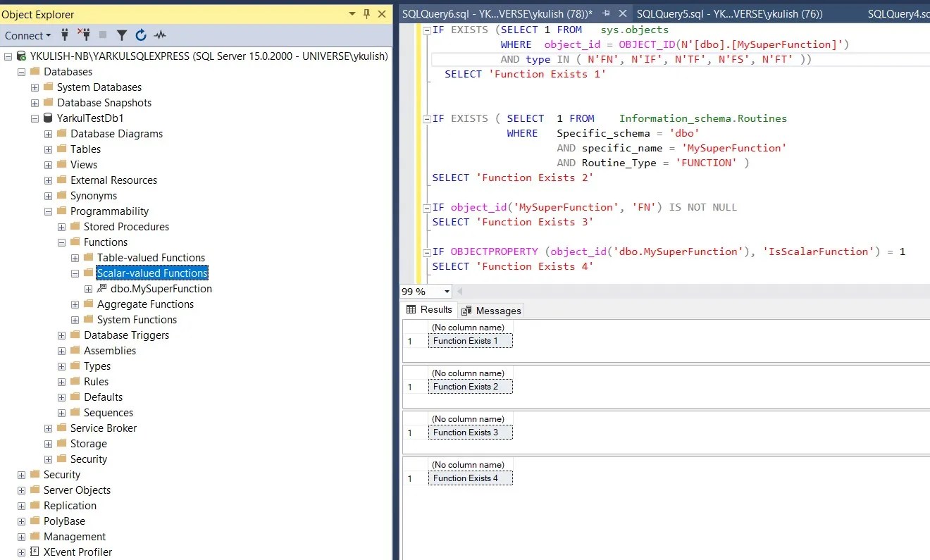
Task: Click the dbo.MySuperFunction function icon
Action: (x=101, y=289)
